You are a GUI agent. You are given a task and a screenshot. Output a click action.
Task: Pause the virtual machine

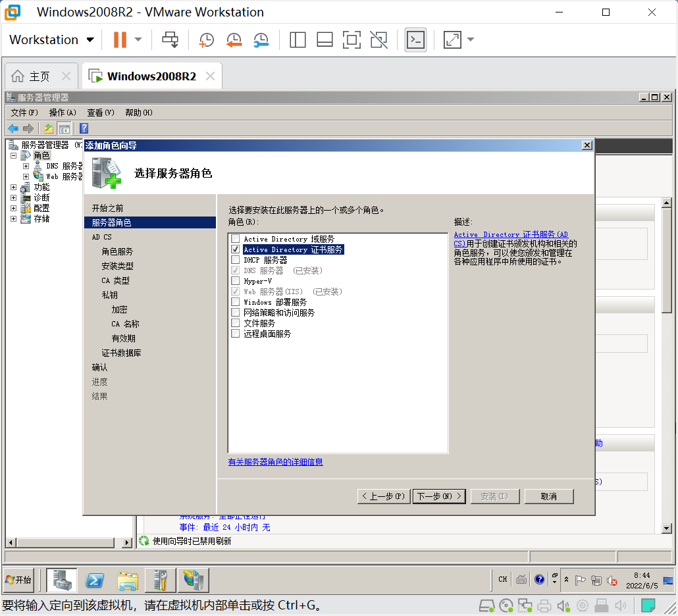pyautogui.click(x=120, y=39)
